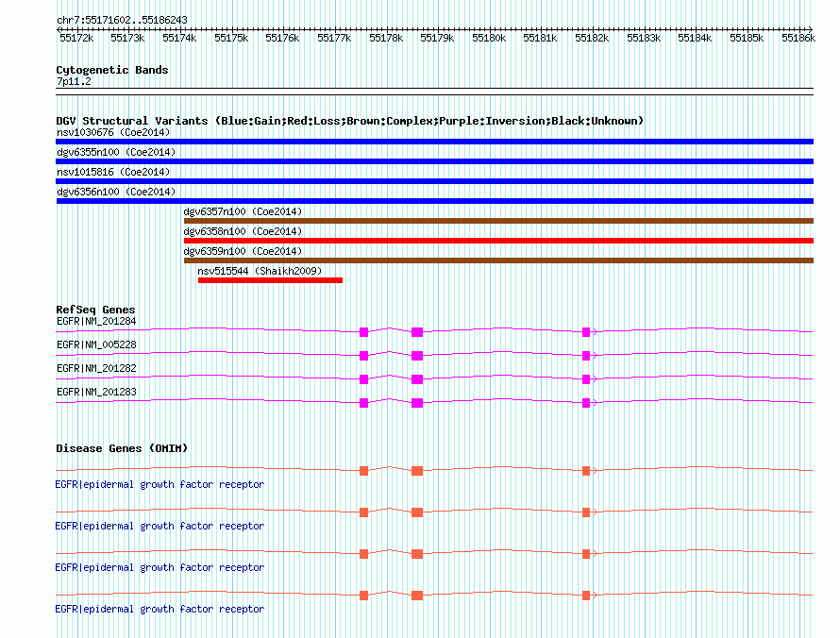This screenshot has width=840, height=638.
Task: Click chr7:55171602..55186243 coordinate text
Action: 122,21
